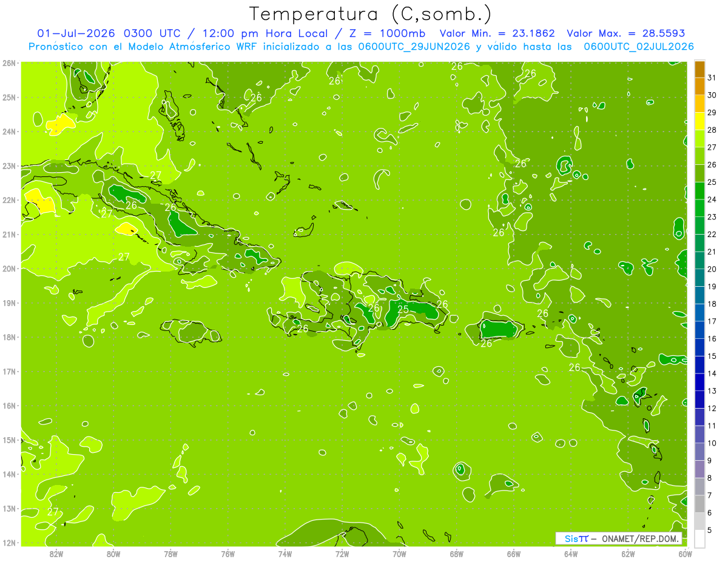
Task: Click the "66W" longitude axis label
Action: coord(514,553)
